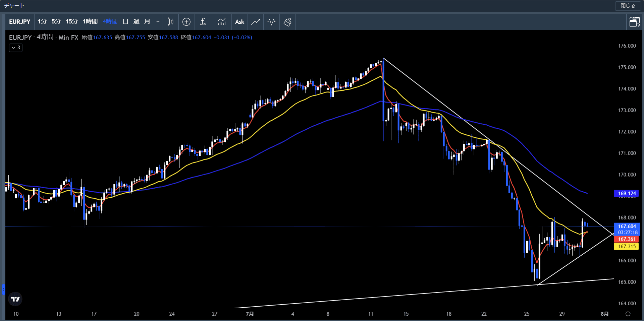Click the 172.000 price axis label

coord(627,132)
